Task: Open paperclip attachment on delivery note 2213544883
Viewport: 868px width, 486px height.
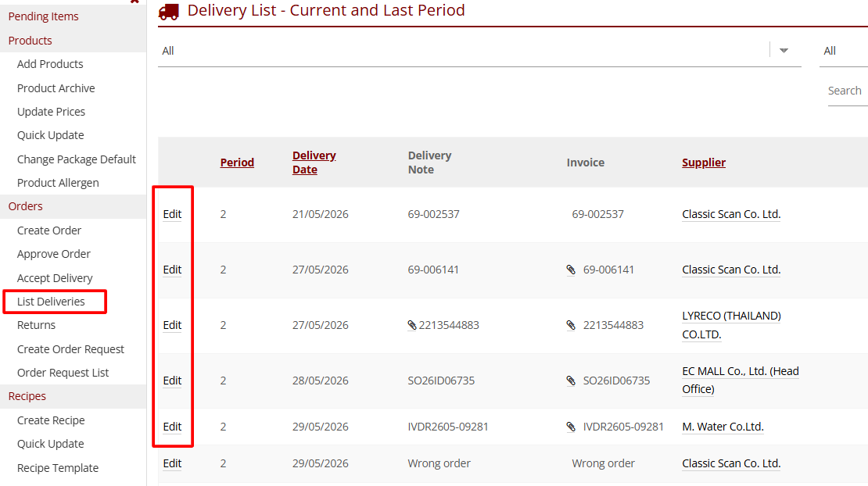Action: [x=412, y=325]
